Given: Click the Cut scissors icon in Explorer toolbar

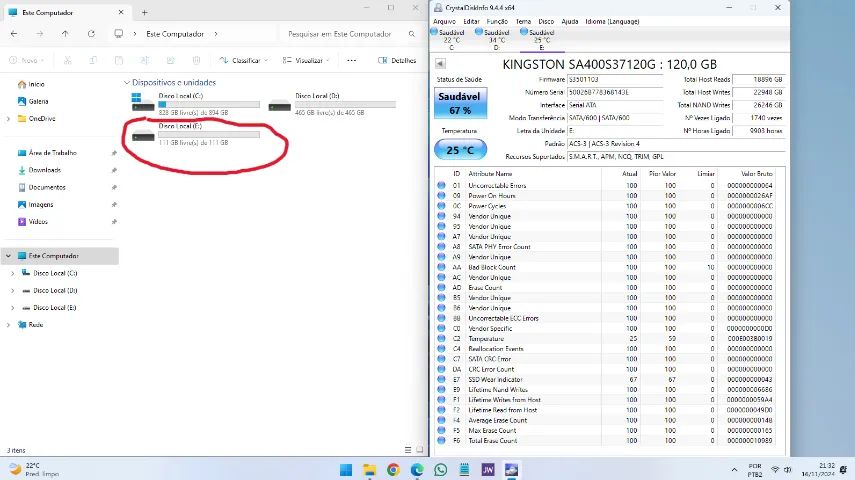Looking at the screenshot, I should (x=68, y=60).
